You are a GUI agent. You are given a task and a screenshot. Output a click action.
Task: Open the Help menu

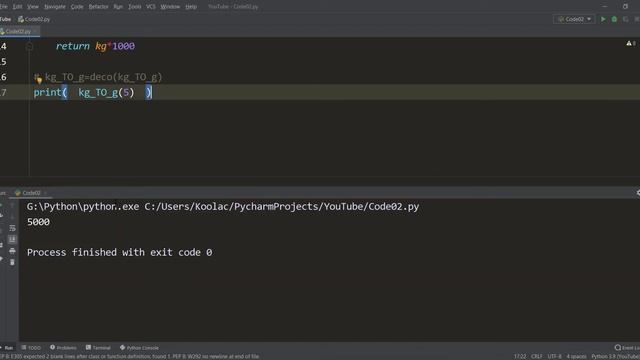coord(191,7)
